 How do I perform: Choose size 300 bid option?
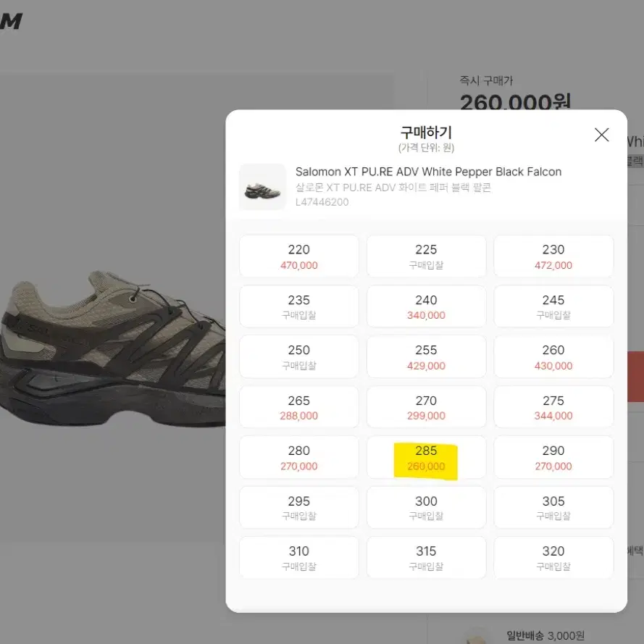point(426,508)
